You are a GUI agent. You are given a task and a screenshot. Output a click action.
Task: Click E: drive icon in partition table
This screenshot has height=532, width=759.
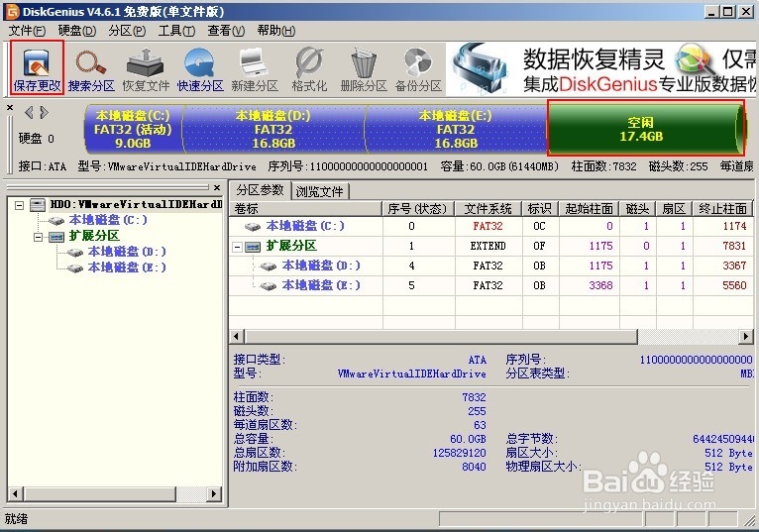coord(269,286)
